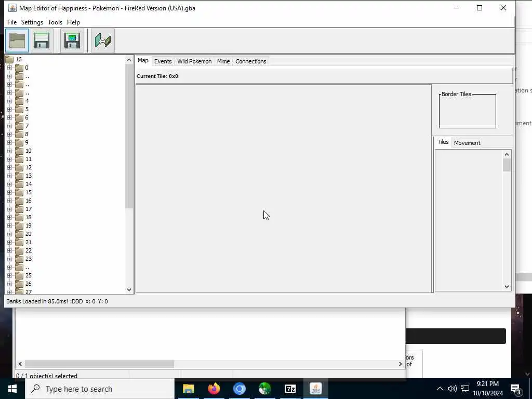Click the taskbar search box

(99, 389)
